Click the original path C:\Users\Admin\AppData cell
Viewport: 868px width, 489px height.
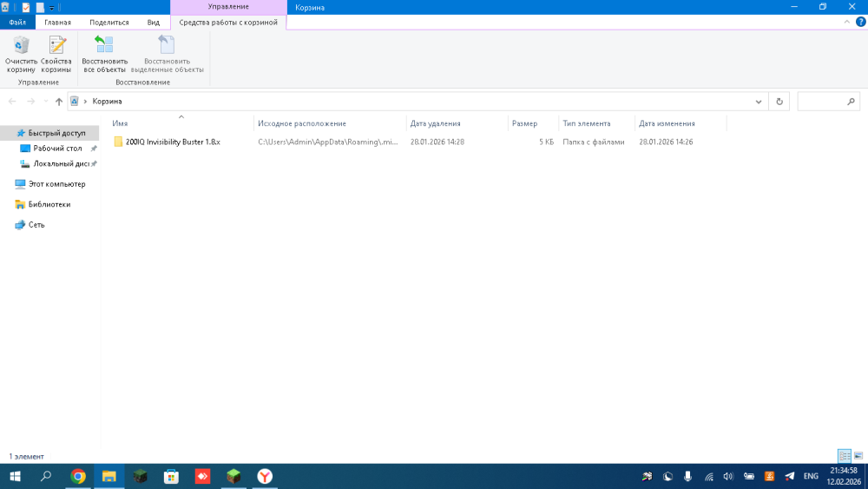(x=328, y=142)
